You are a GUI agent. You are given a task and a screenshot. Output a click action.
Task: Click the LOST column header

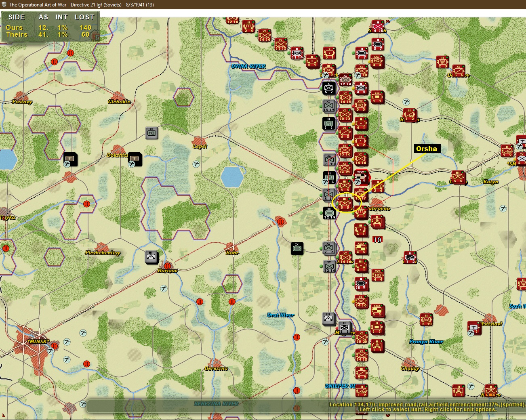point(84,17)
